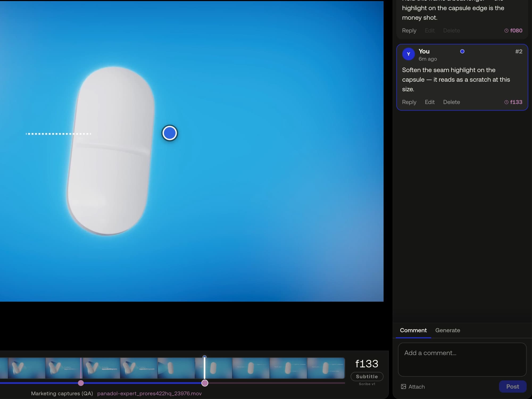Viewport: 532px width, 399px height.
Task: Edit the seam highlight comment
Action: coord(430,102)
